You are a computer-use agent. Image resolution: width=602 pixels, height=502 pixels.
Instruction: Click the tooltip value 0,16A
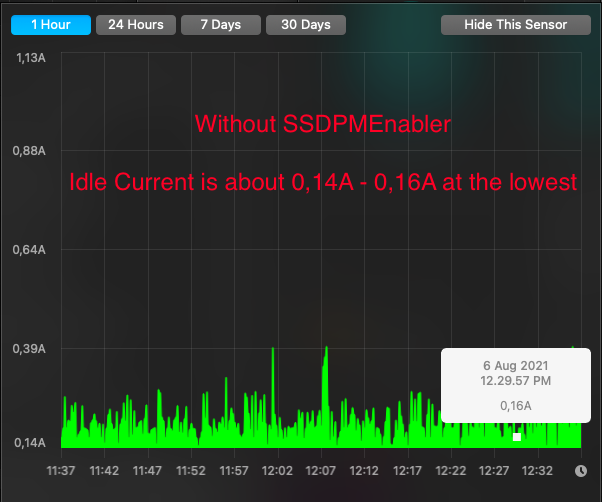coord(516,406)
